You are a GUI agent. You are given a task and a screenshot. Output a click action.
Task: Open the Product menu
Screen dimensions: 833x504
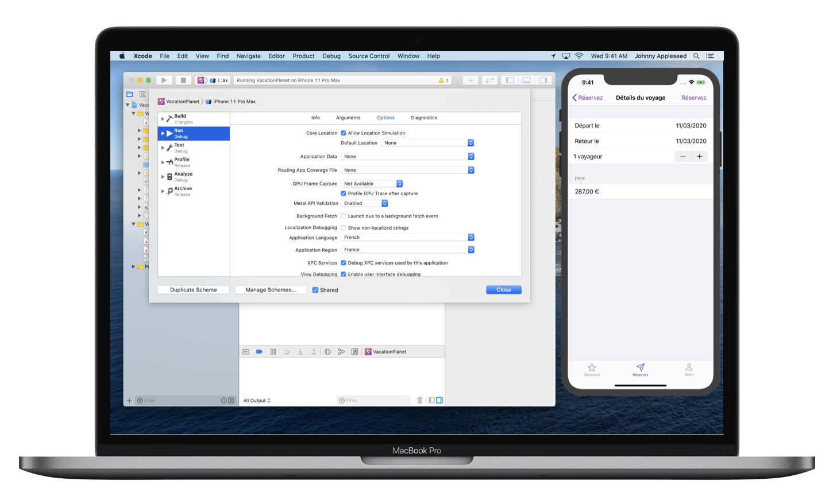point(303,56)
